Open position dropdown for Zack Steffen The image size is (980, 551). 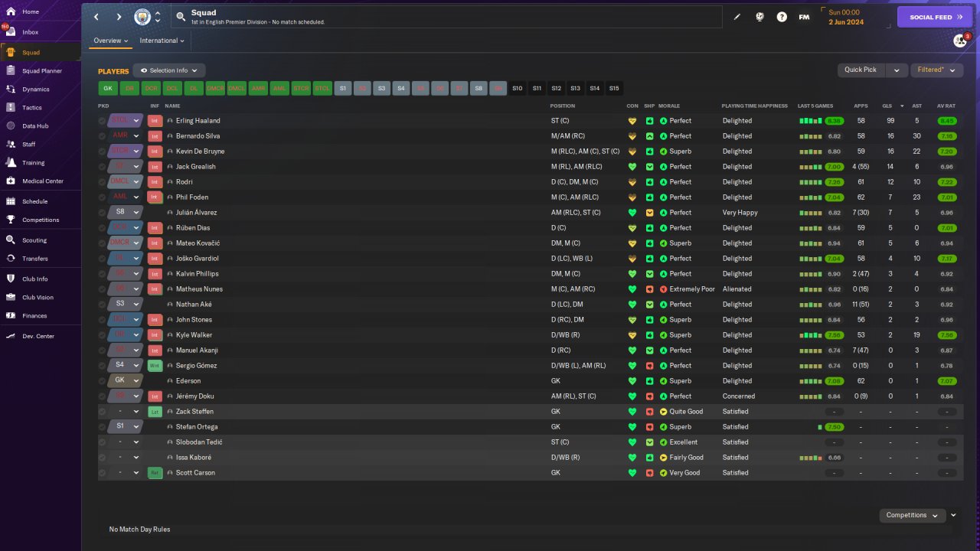click(136, 412)
